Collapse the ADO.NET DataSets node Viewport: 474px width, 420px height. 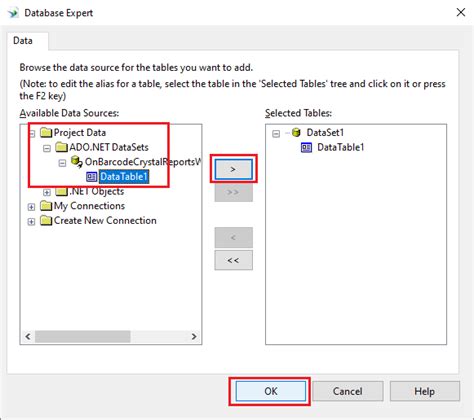(47, 148)
